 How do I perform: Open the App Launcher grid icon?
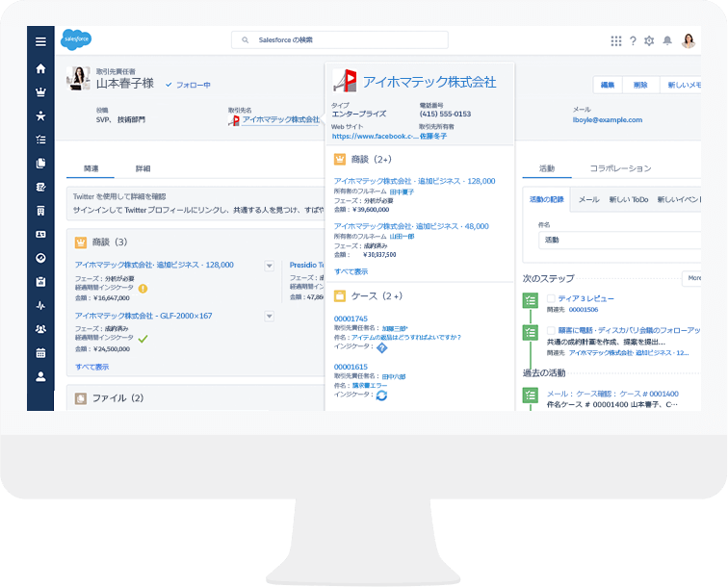[x=616, y=40]
